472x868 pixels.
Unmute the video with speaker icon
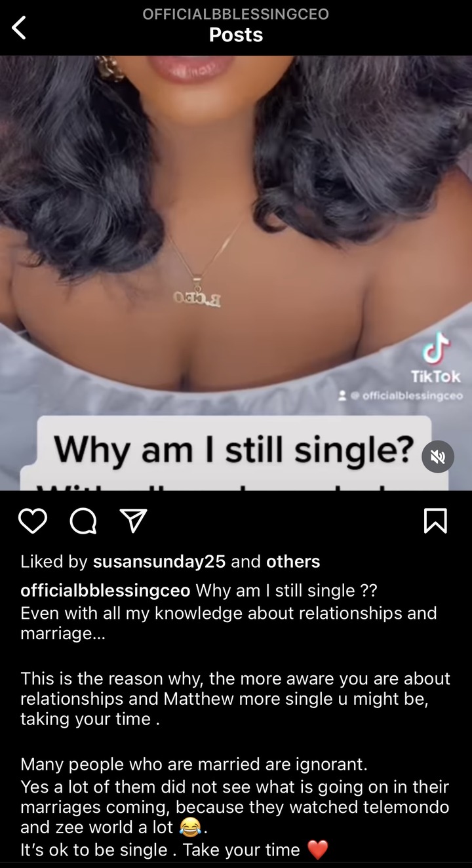(x=437, y=456)
